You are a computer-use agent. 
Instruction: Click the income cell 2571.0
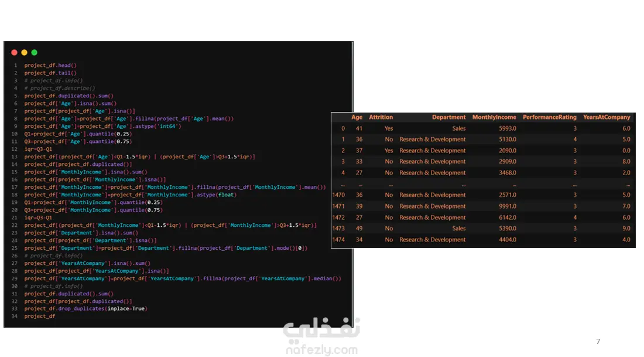click(x=507, y=195)
